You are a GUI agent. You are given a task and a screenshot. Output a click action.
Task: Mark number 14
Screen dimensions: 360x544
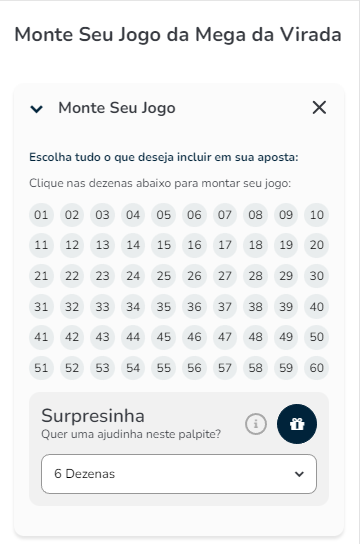coord(133,245)
